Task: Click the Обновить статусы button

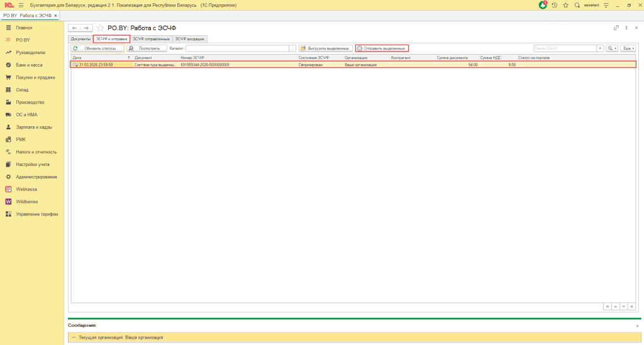Action: click(97, 48)
